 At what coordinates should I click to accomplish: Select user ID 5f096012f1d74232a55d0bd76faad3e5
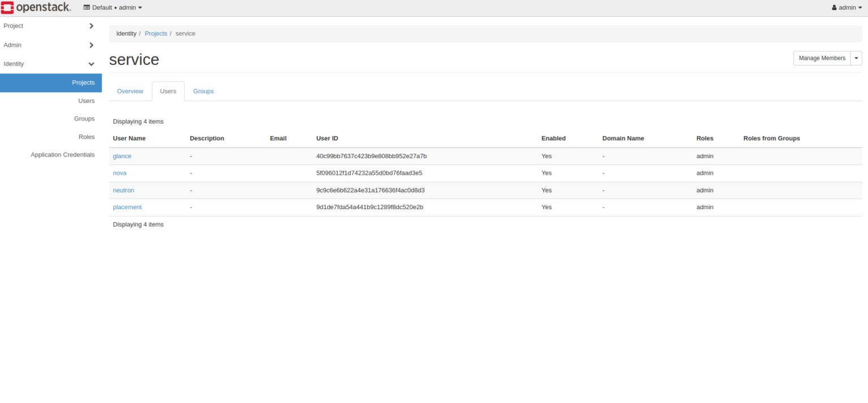369,173
